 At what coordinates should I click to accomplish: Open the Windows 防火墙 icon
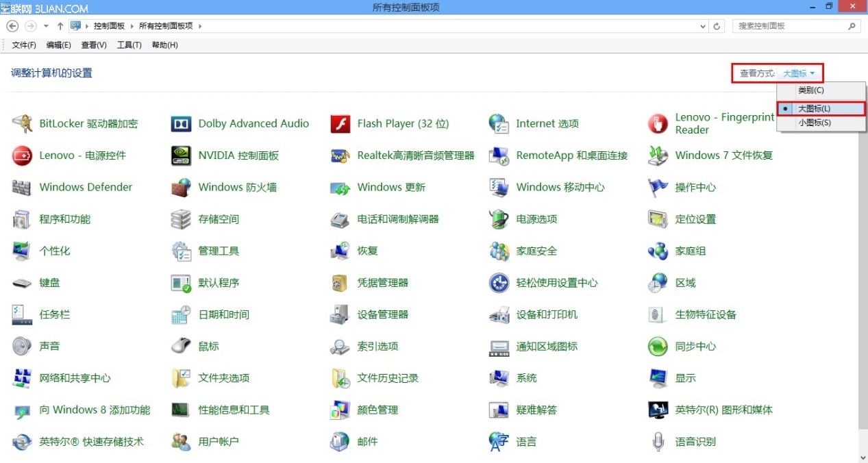(181, 188)
